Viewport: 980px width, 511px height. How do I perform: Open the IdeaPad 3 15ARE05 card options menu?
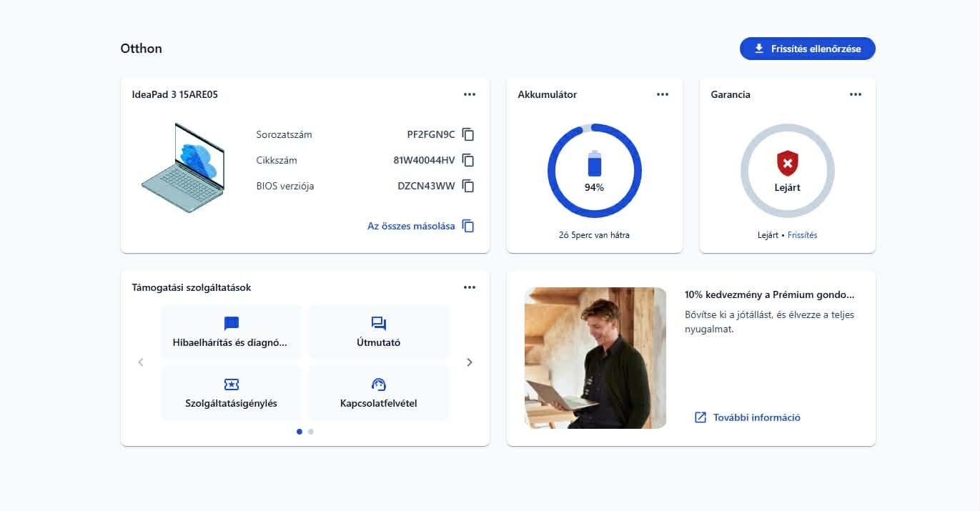pyautogui.click(x=469, y=94)
